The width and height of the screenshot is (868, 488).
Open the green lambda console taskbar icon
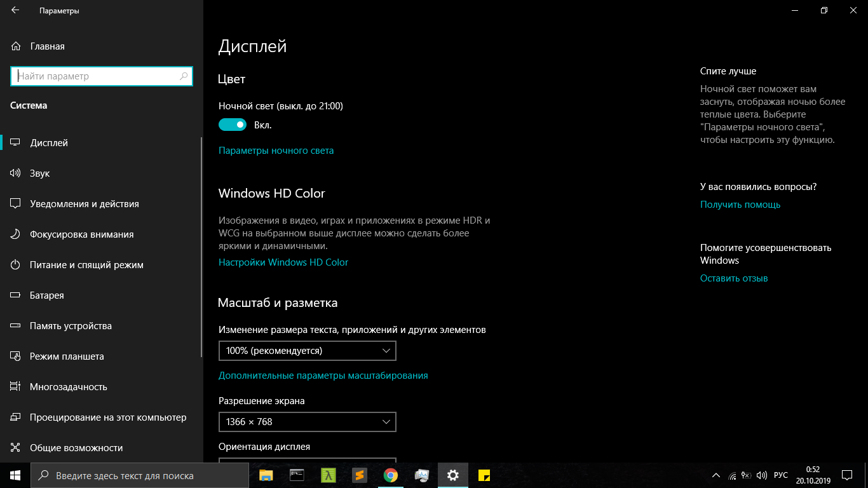(x=328, y=475)
